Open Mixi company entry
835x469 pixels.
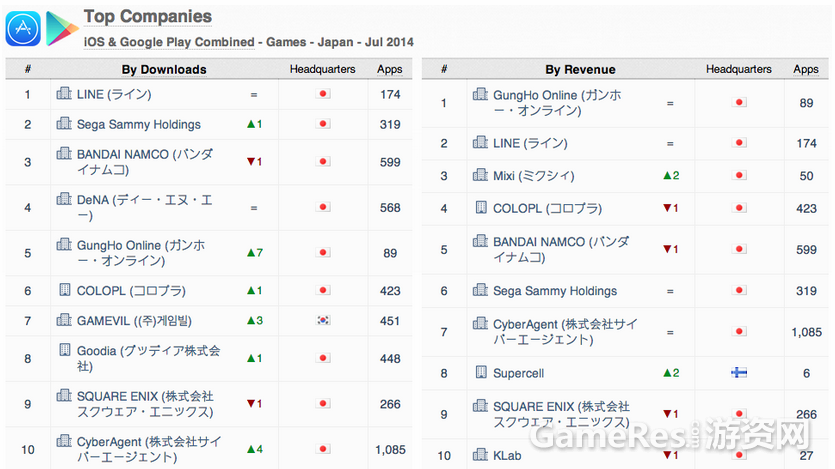tap(534, 176)
